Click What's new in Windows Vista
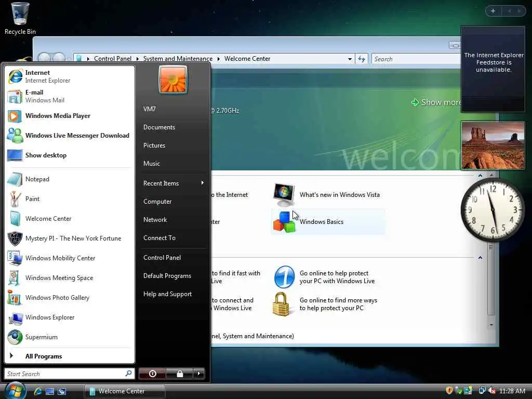 point(327,195)
